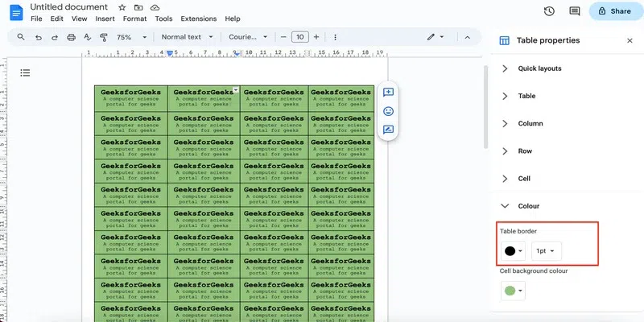Click the 'Table border' label
644x322 pixels.
point(518,231)
